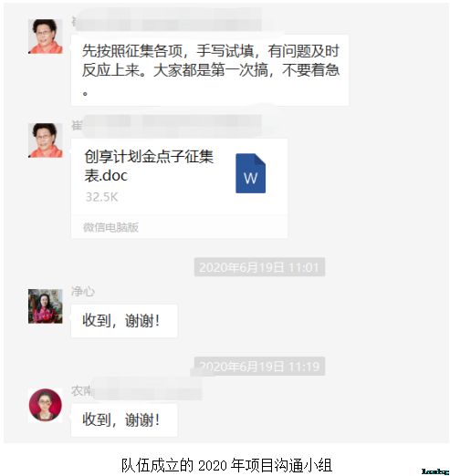
Task: Click 净心's 收到，谢谢！ message bubble
Action: point(124,321)
